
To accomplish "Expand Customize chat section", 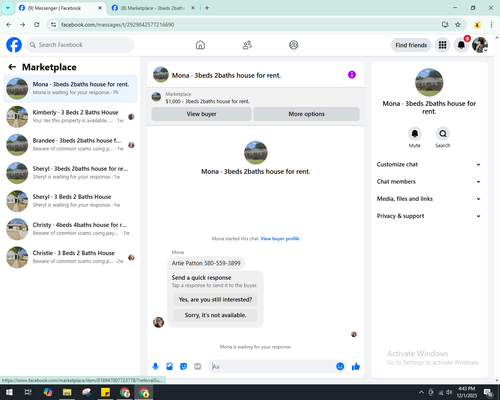I will (429, 164).
